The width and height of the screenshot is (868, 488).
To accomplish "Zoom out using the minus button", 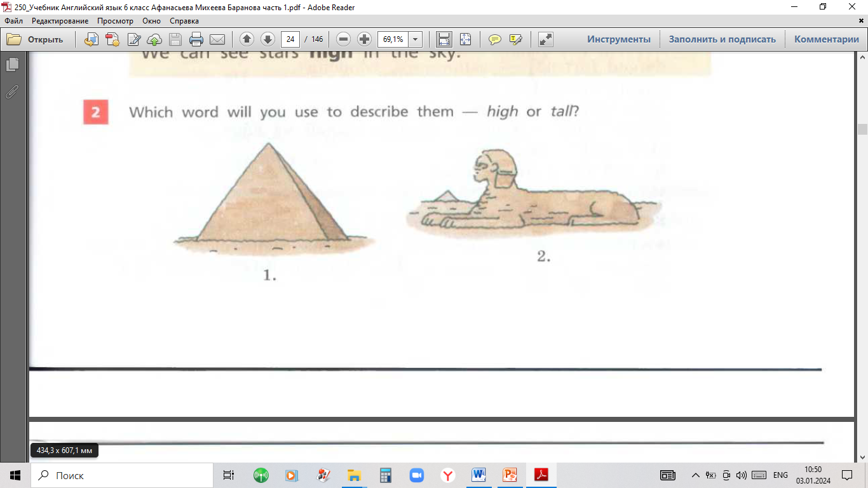I will tap(343, 39).
